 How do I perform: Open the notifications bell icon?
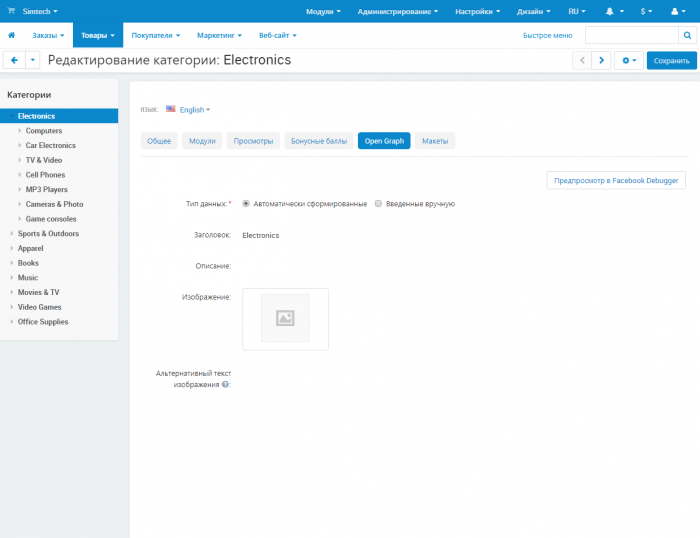pos(609,12)
